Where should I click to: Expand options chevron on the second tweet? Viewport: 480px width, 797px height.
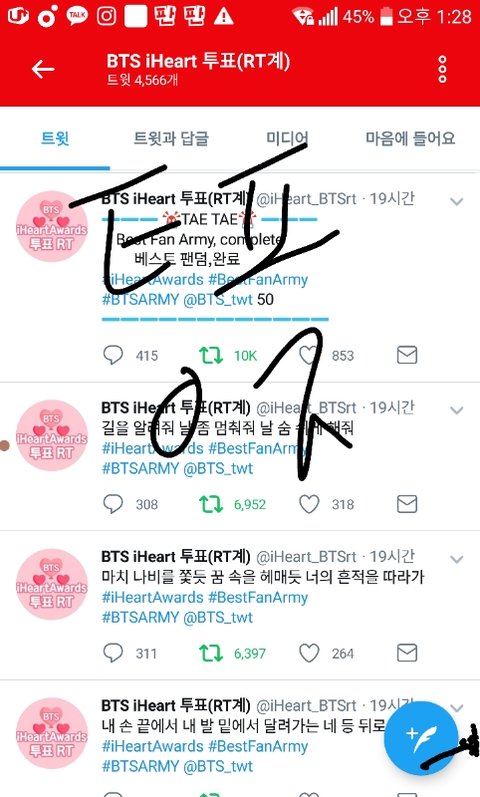pyautogui.click(x=457, y=410)
